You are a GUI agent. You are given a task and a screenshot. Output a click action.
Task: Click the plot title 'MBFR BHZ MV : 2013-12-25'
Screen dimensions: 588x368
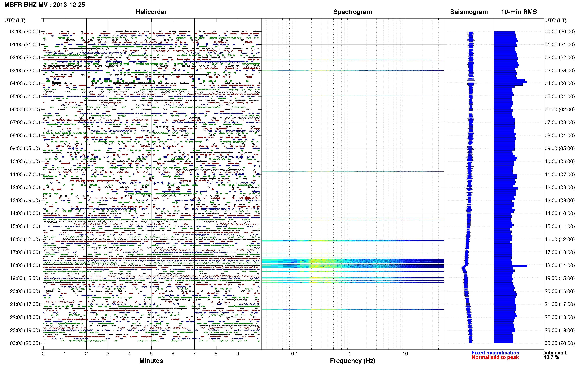tap(45, 5)
